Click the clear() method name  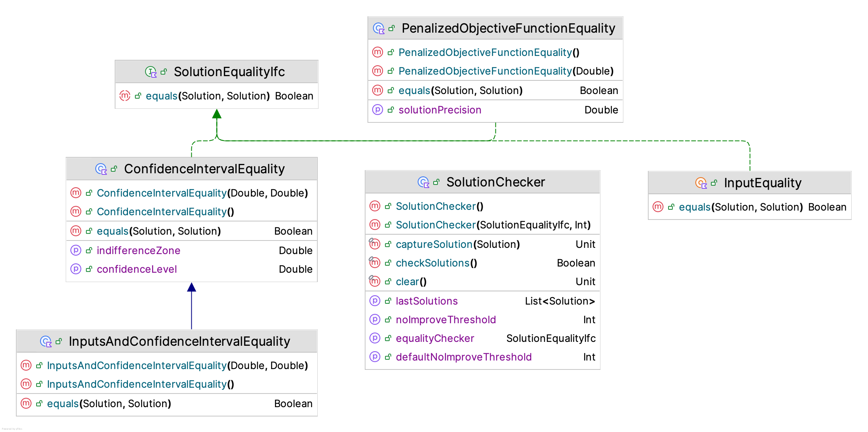[x=411, y=282]
